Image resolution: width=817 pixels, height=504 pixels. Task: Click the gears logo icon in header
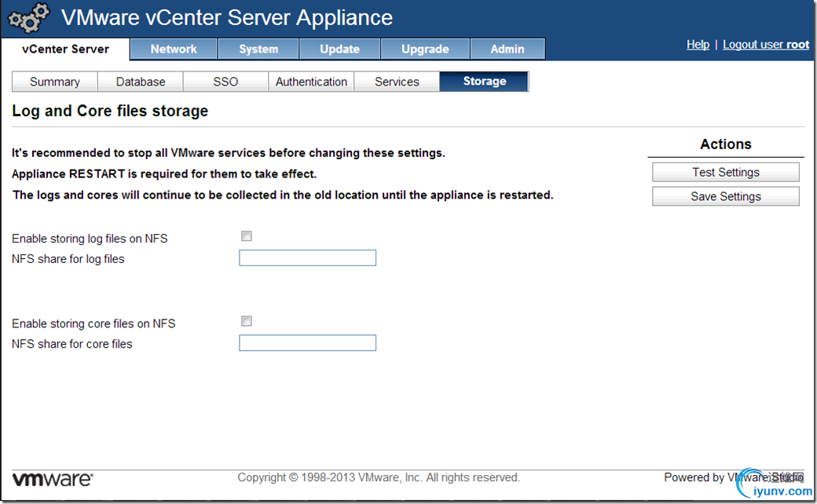[29, 18]
